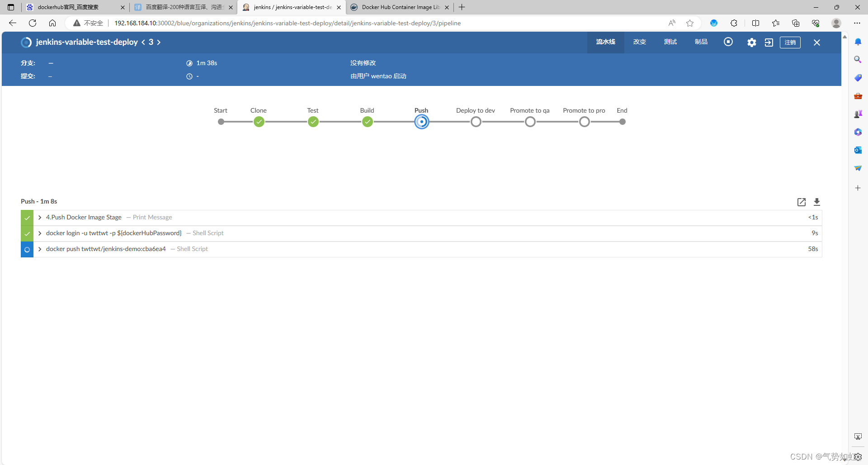
Task: Close the pipeline run details with X
Action: pos(817,43)
